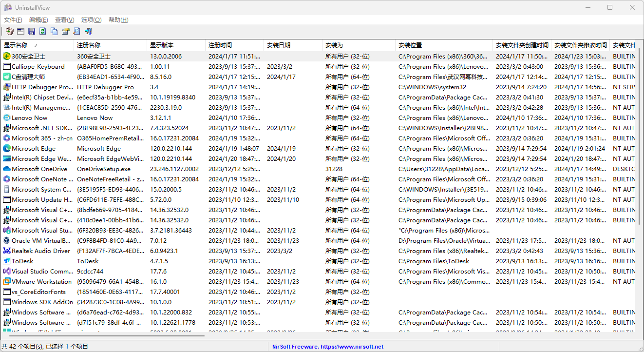This screenshot has width=644, height=352.
Task: Click the uninstall recycle-bin toolbar icon
Action: click(9, 31)
